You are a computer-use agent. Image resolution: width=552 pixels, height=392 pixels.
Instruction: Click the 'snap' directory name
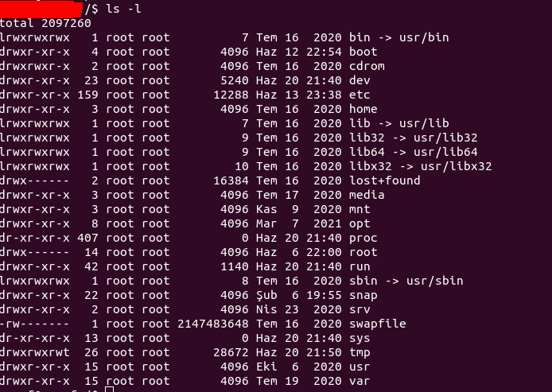363,296
